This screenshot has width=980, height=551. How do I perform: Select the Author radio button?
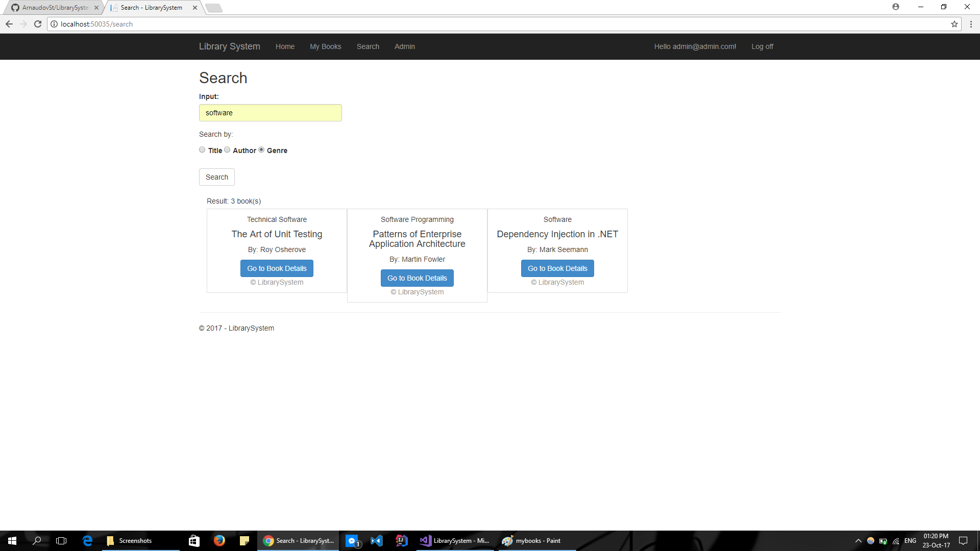point(227,150)
